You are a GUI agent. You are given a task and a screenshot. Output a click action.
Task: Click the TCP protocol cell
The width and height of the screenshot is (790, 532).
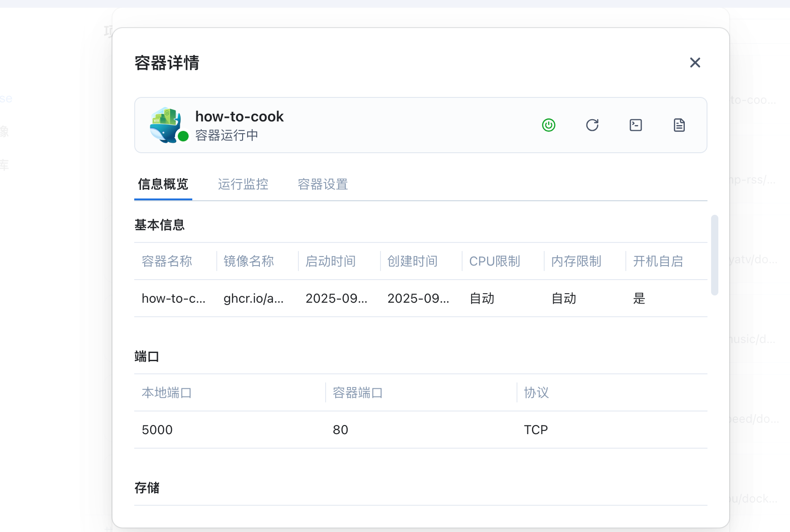tap(536, 430)
